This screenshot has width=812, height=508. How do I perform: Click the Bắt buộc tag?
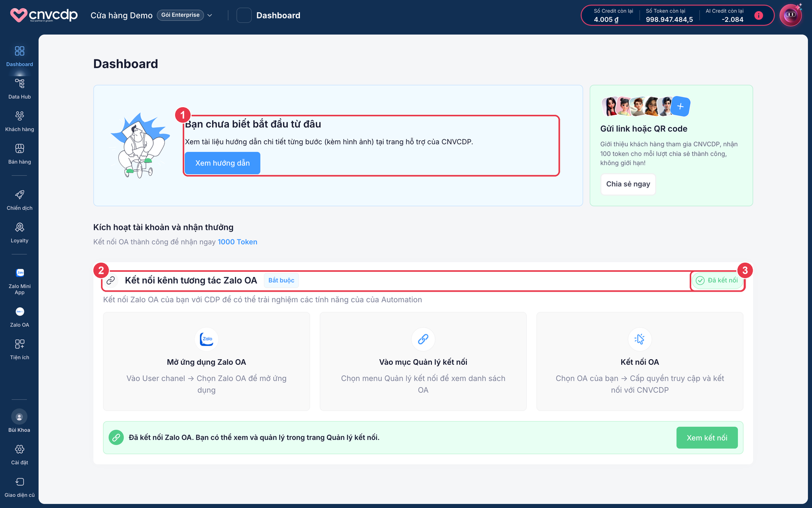(281, 280)
